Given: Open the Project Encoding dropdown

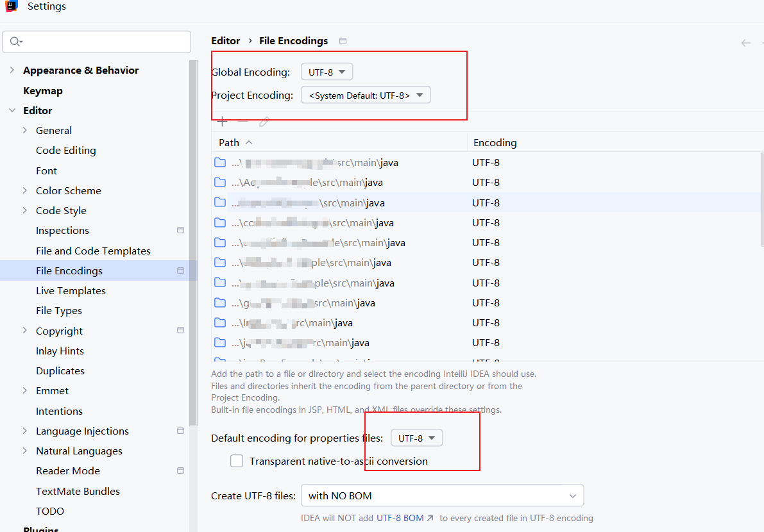Looking at the screenshot, I should tap(366, 96).
